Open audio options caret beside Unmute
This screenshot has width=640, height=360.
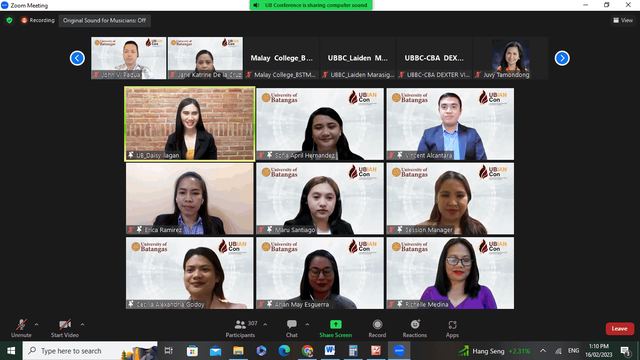36,324
